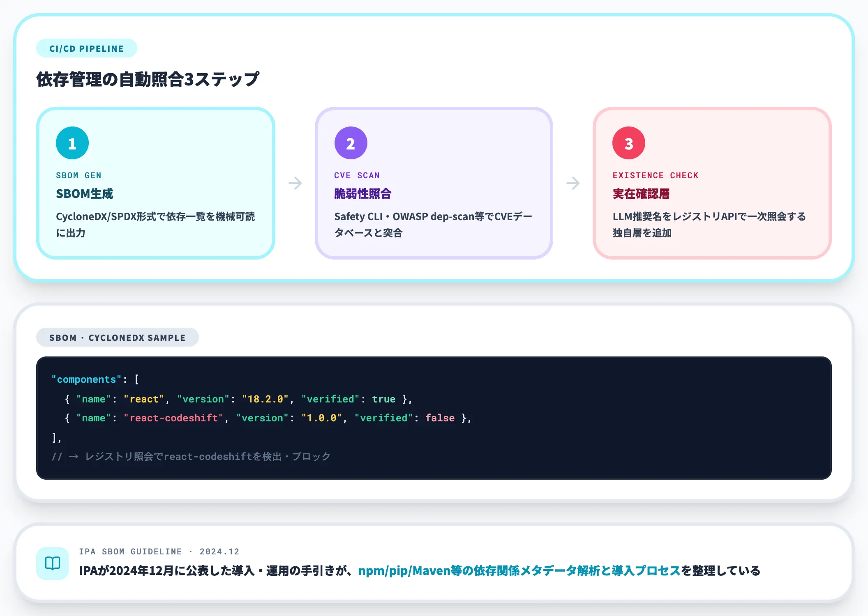
Task: Select the 脆弱性照合 card heading
Action: click(363, 194)
